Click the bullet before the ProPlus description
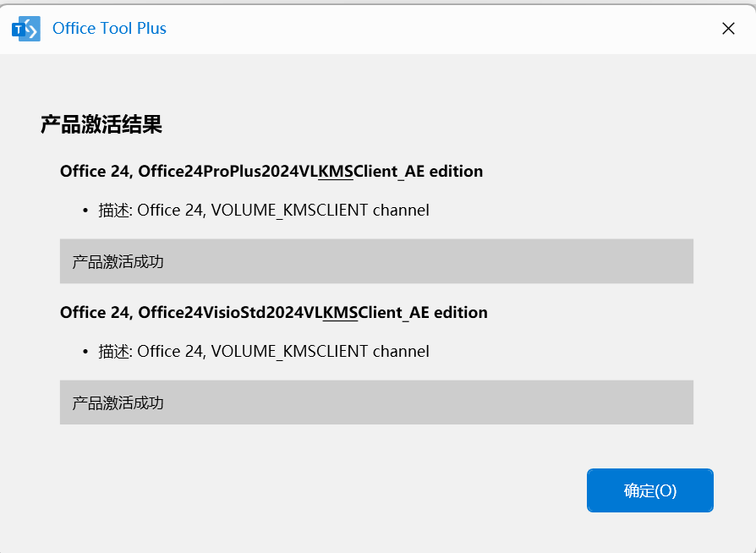 click(85, 211)
